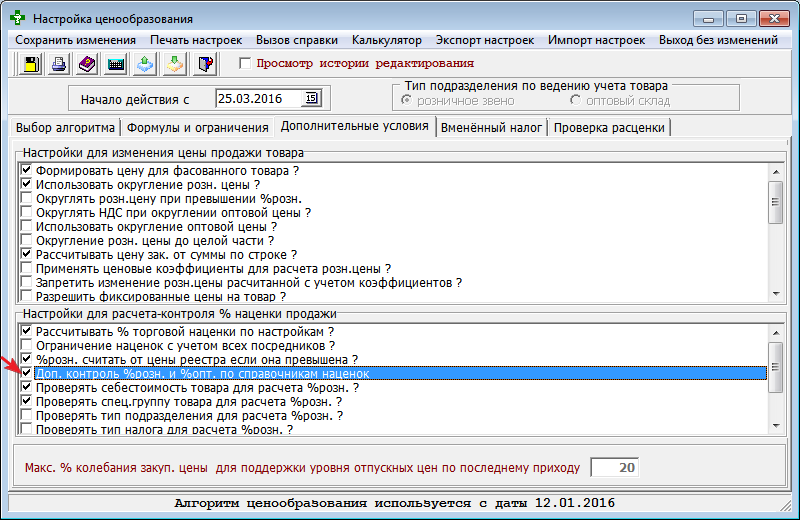Click the save changes floppy disk icon
Viewport: 800px width, 520px height.
(x=30, y=65)
